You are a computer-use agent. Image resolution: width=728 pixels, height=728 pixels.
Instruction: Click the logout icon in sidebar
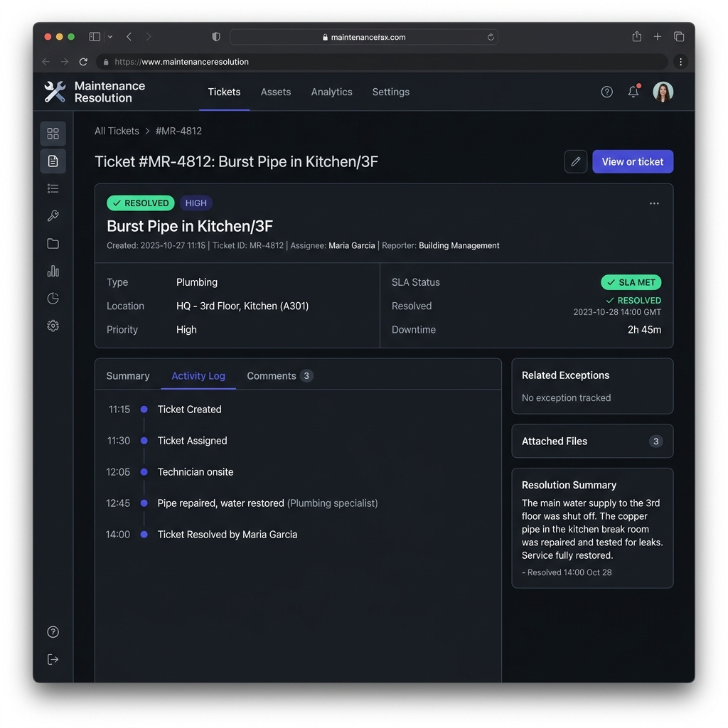tap(53, 659)
